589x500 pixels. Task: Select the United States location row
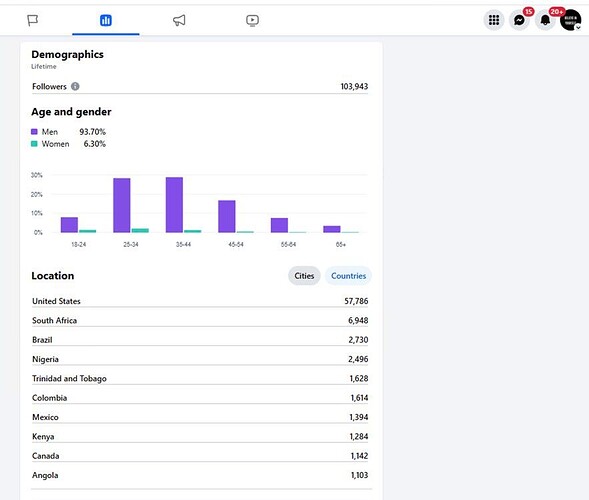(x=200, y=301)
